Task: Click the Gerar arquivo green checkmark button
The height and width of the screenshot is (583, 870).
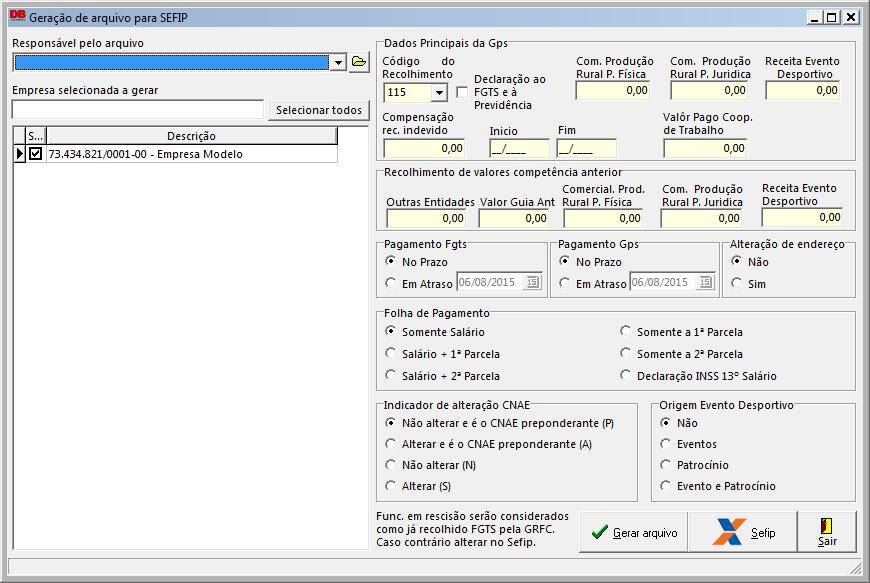Action: tap(633, 532)
